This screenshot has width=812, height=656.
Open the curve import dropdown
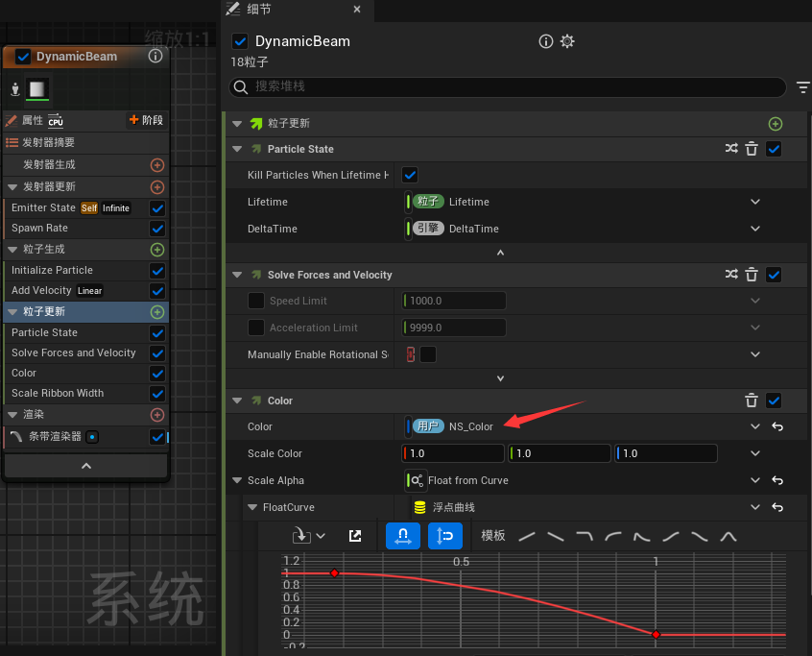(309, 536)
